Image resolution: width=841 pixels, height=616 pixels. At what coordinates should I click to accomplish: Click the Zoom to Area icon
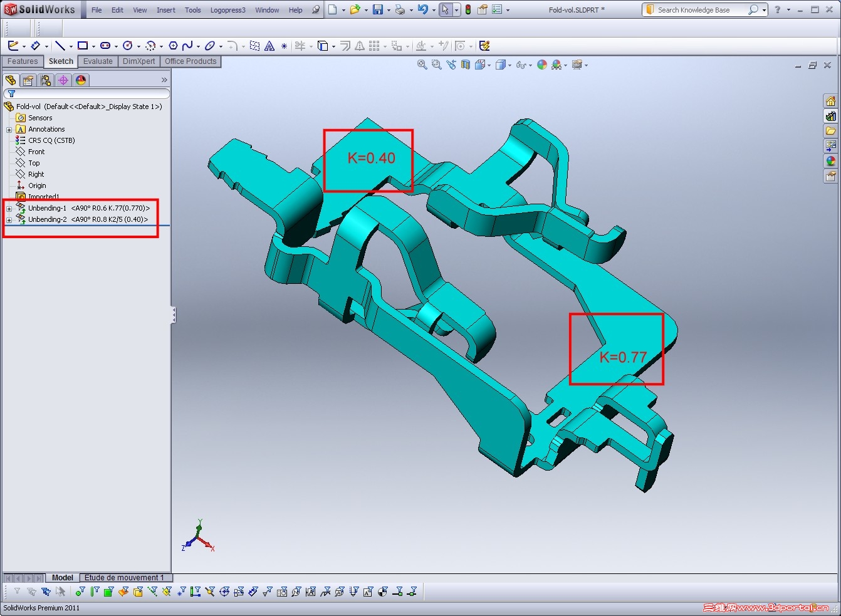(x=437, y=65)
